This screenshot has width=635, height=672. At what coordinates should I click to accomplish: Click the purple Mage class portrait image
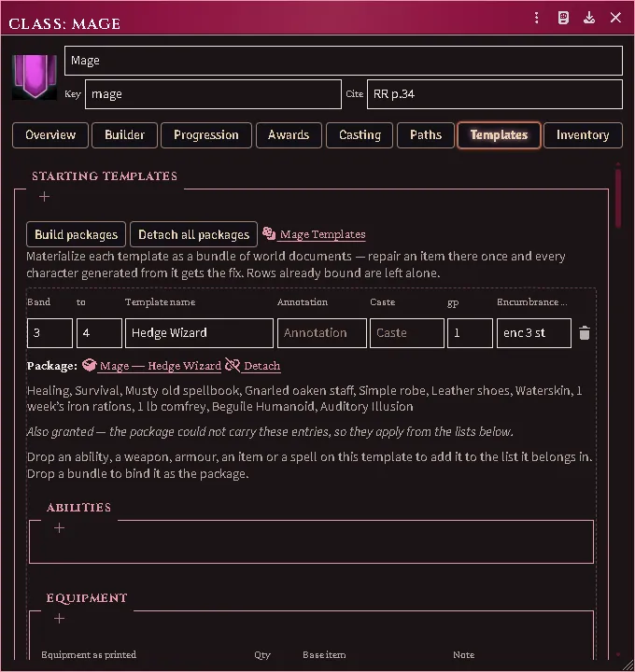pos(35,77)
